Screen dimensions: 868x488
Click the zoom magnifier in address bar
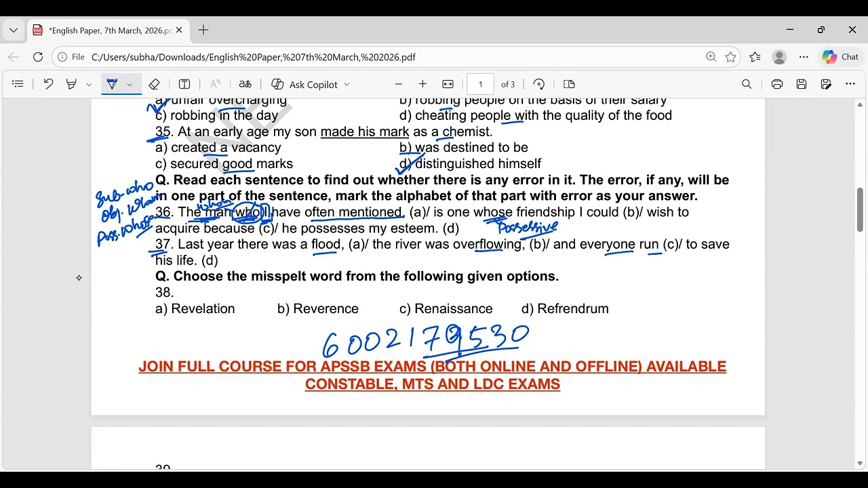tap(711, 57)
